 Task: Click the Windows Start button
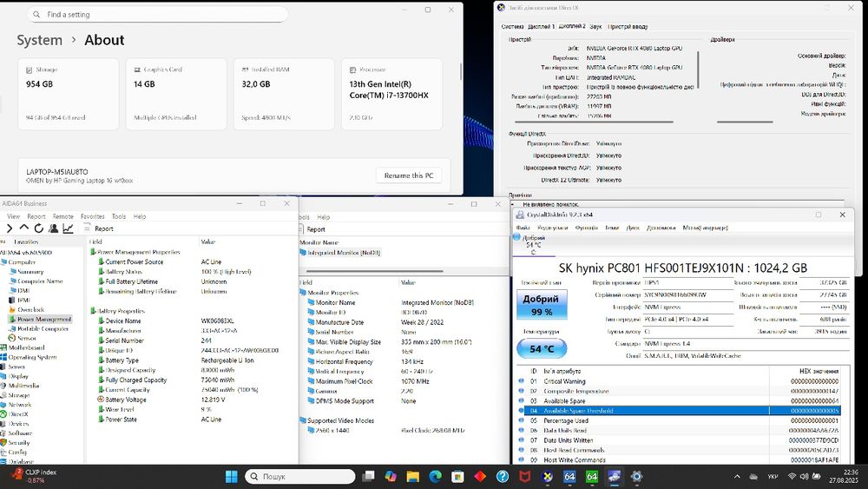(x=232, y=476)
